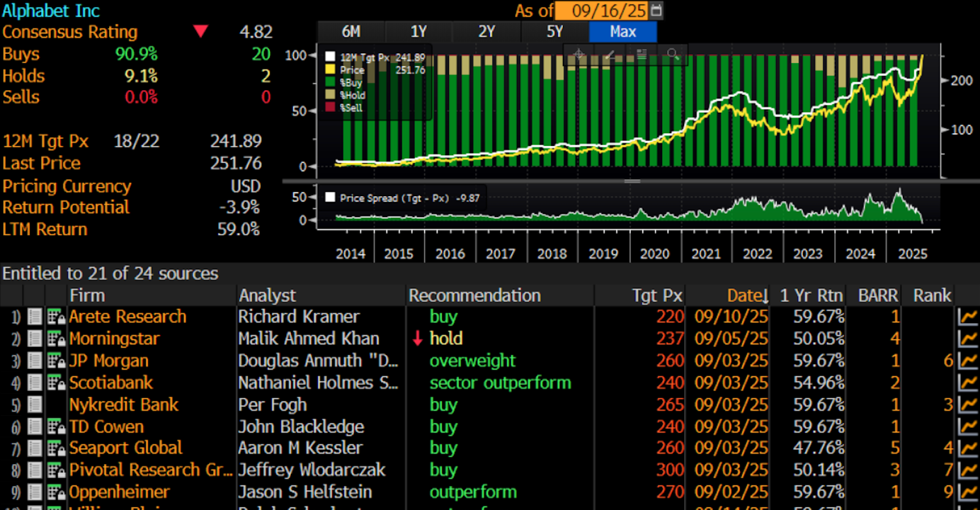This screenshot has height=510, width=980.
Task: Select the annotation pencil tool on chart
Action: coord(610,54)
